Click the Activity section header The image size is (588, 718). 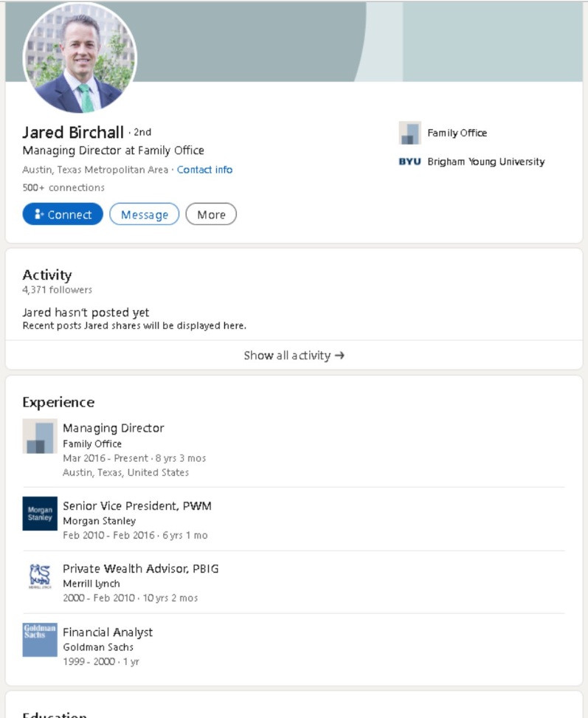(x=46, y=274)
